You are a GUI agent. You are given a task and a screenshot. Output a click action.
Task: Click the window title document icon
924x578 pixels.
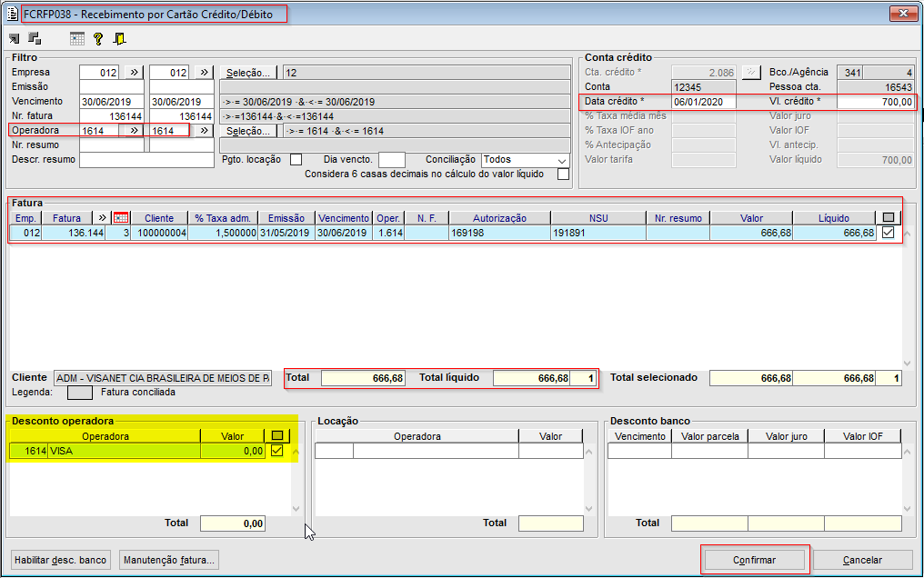point(13,14)
